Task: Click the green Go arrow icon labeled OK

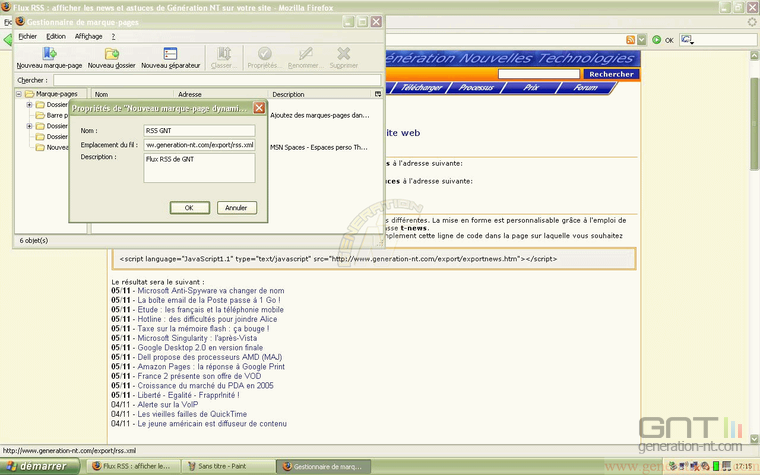Action: coord(656,40)
